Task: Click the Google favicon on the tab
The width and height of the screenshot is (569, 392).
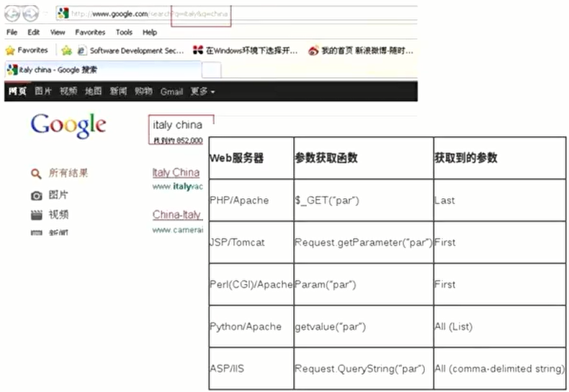Action: [x=12, y=70]
